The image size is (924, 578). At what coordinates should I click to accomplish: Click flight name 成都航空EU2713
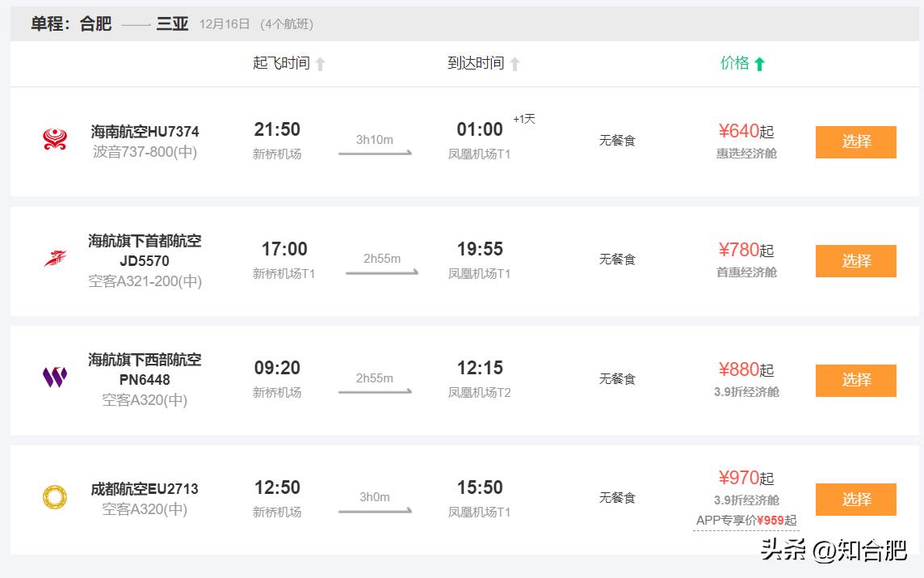[145, 489]
